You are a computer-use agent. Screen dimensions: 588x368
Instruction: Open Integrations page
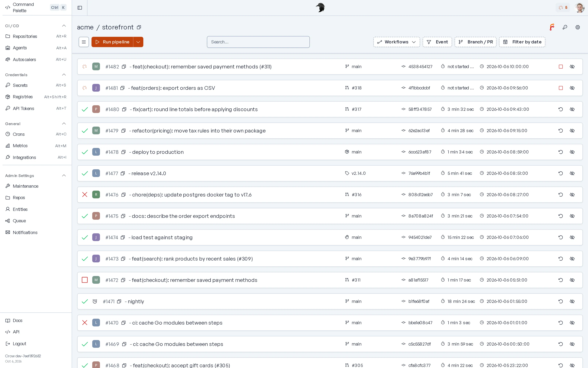coord(36,158)
